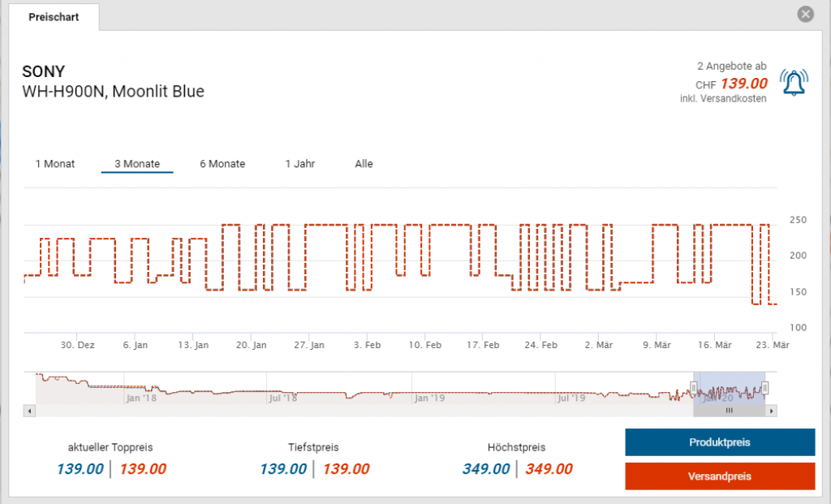
Task: Select the Preischart tab
Action: tap(54, 17)
